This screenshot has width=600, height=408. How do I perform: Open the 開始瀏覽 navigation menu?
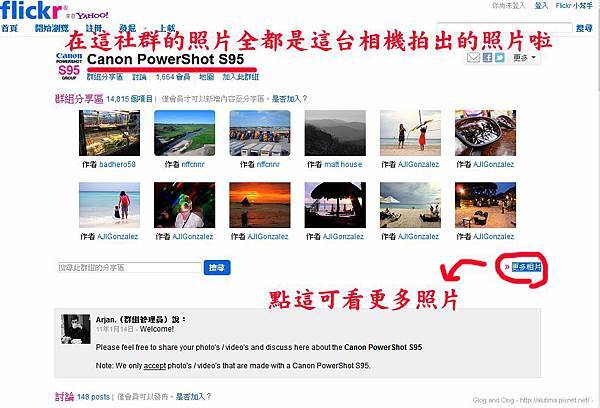click(x=52, y=28)
